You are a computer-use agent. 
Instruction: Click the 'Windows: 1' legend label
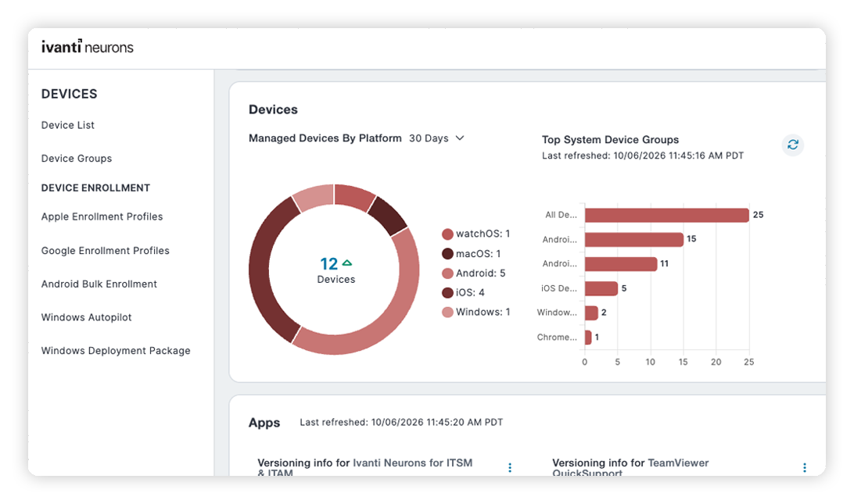483,312
